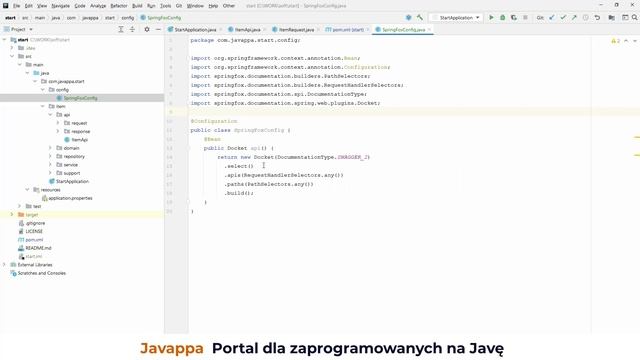640x360 pixels.
Task: Expand all in Project panel
Action: [x=121, y=29]
